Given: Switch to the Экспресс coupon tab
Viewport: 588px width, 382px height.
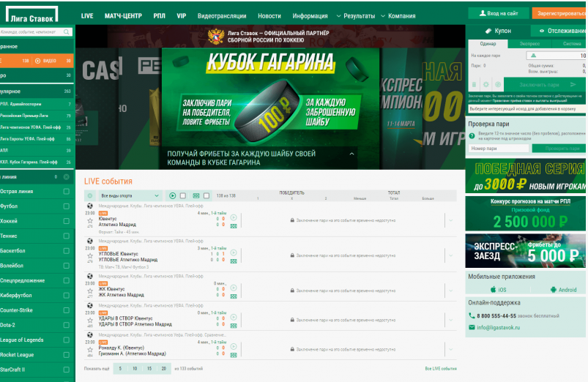Looking at the screenshot, I should pyautogui.click(x=529, y=44).
